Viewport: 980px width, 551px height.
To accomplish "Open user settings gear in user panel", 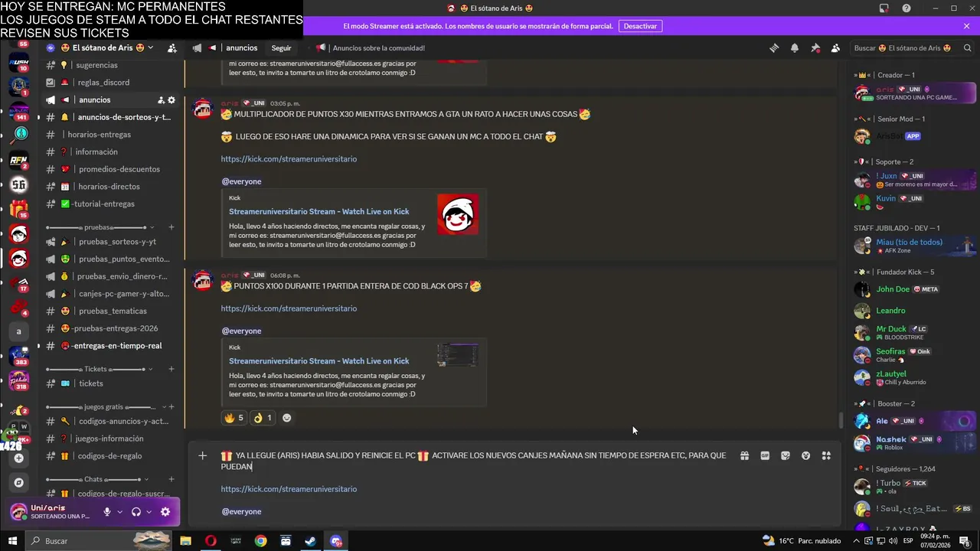I will [x=165, y=512].
